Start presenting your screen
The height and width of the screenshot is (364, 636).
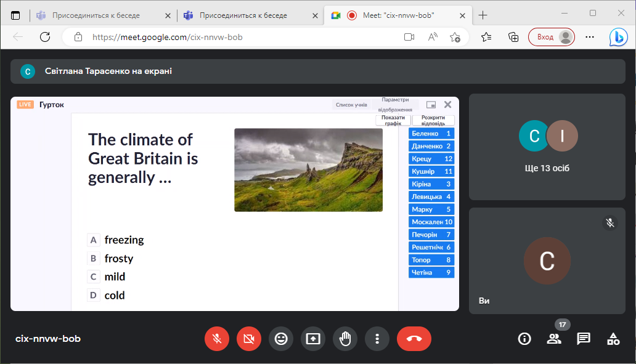pyautogui.click(x=313, y=338)
